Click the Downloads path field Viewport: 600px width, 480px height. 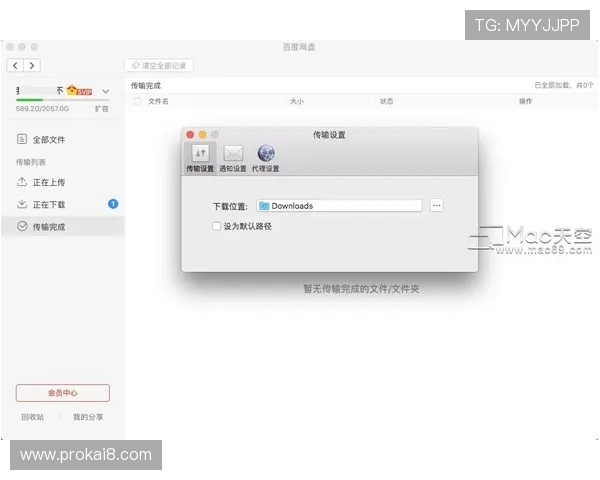tap(339, 206)
